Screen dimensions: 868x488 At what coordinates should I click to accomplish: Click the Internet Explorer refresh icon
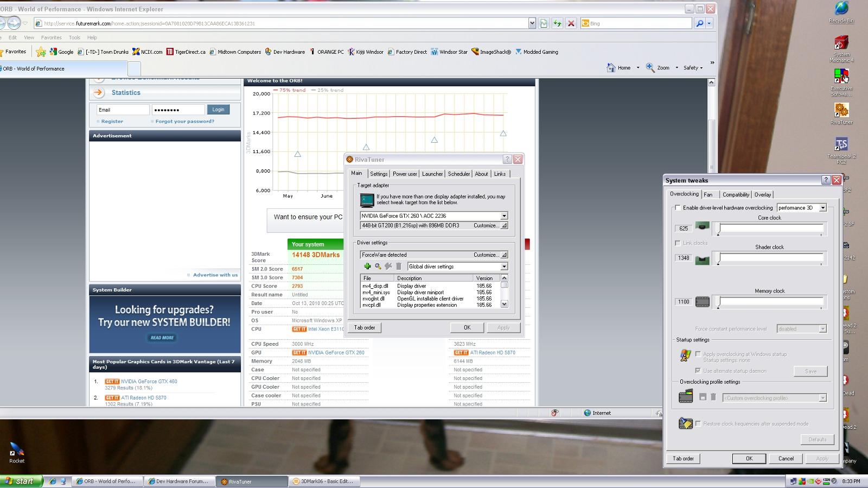point(557,23)
